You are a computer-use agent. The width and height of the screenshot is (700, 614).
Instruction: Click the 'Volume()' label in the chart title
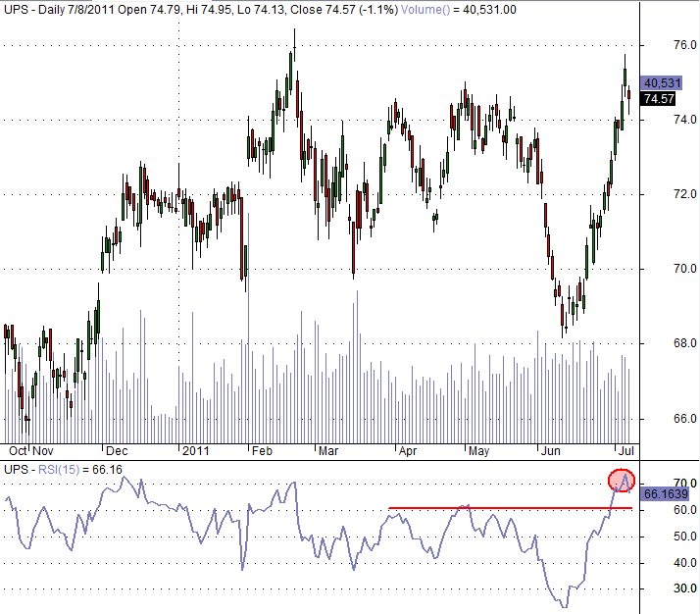pos(425,10)
